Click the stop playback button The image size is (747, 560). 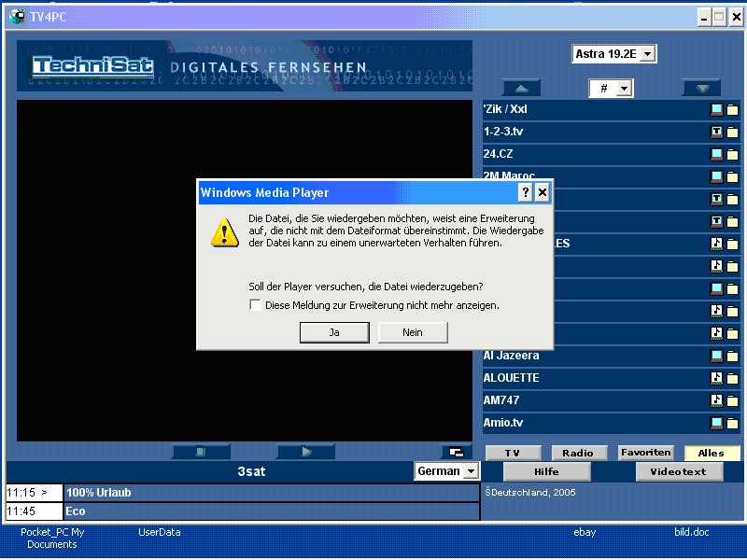[x=200, y=452]
